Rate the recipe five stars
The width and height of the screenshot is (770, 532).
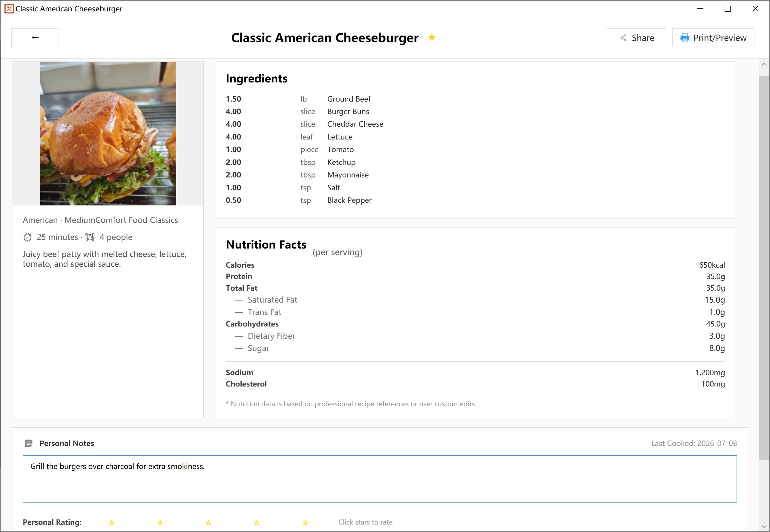click(x=305, y=522)
